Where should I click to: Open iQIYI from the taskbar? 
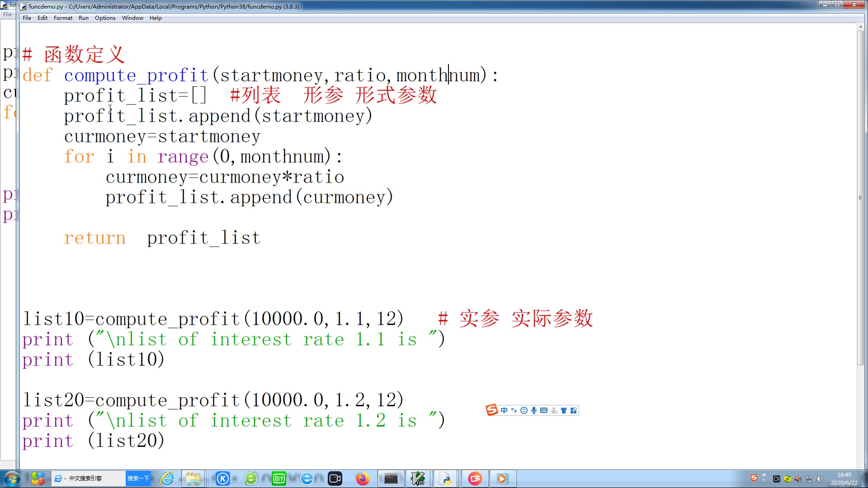point(279,479)
